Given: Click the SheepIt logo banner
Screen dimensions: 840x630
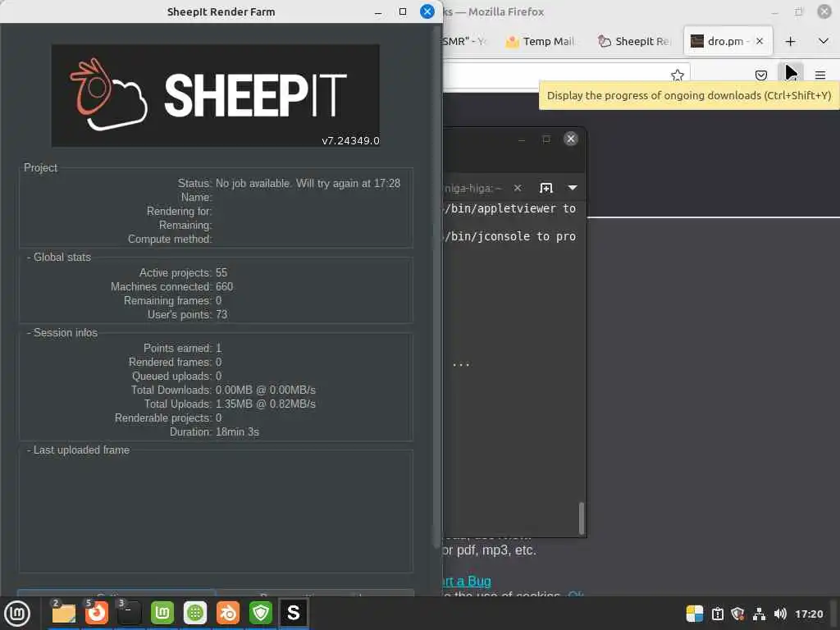Looking at the screenshot, I should click(216, 96).
